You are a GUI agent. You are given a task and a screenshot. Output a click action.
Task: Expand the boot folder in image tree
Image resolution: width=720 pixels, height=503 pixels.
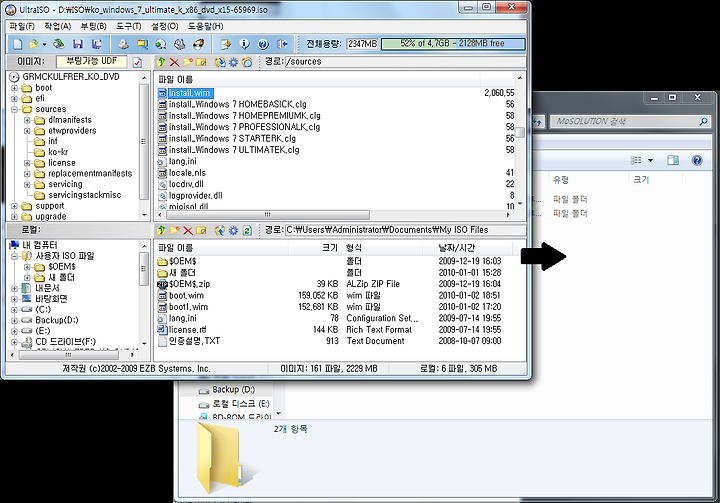tap(15, 88)
